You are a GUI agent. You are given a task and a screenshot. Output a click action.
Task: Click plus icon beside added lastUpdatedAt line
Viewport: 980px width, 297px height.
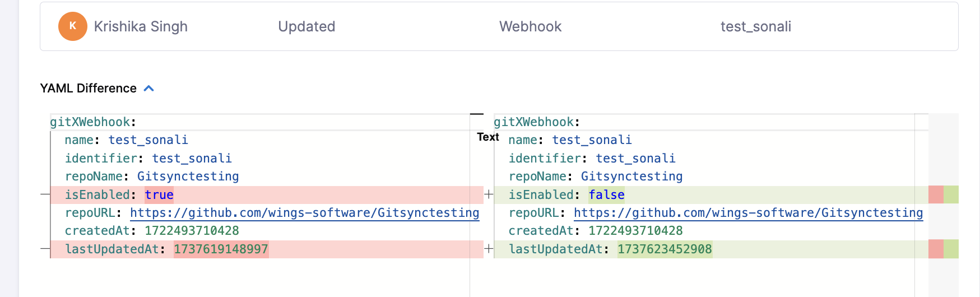click(x=489, y=249)
